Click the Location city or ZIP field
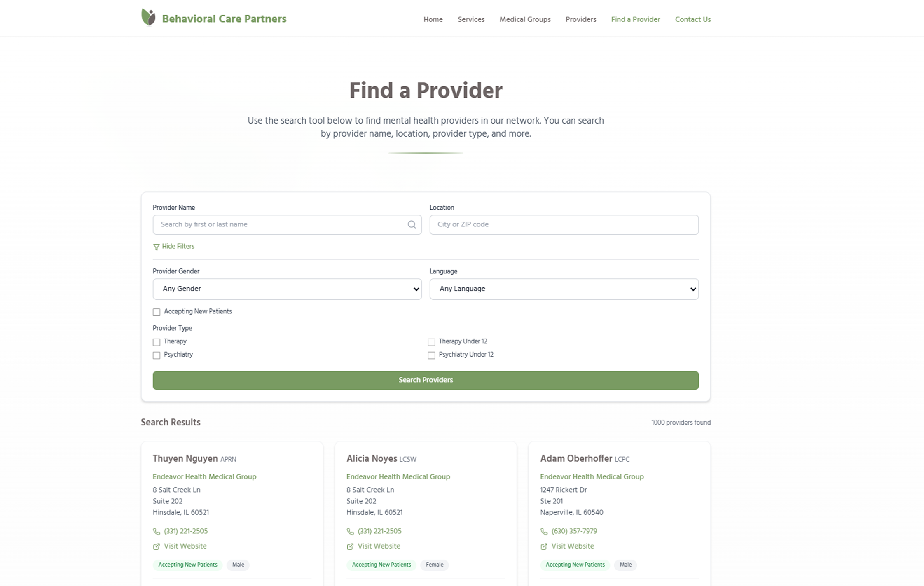Image resolution: width=924 pixels, height=586 pixels. coord(564,224)
